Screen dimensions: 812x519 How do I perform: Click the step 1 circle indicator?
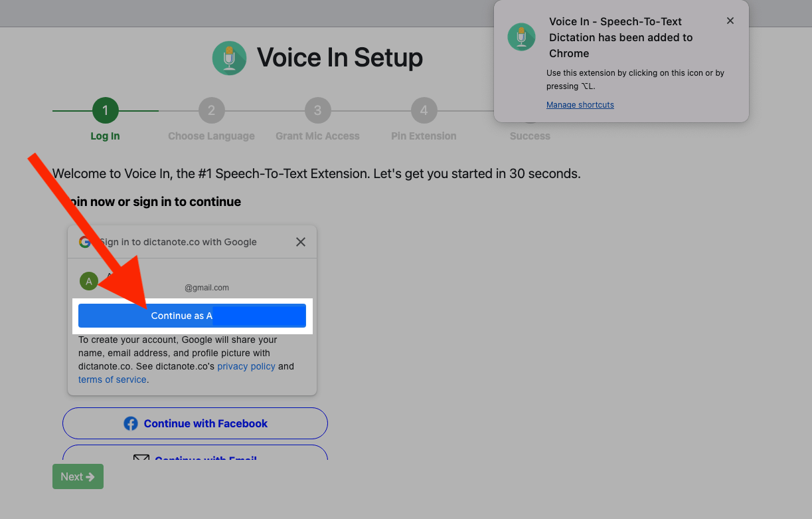point(105,110)
